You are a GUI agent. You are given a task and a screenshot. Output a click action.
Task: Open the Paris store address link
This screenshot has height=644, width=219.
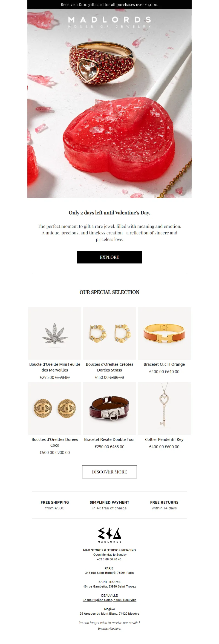(x=109, y=573)
